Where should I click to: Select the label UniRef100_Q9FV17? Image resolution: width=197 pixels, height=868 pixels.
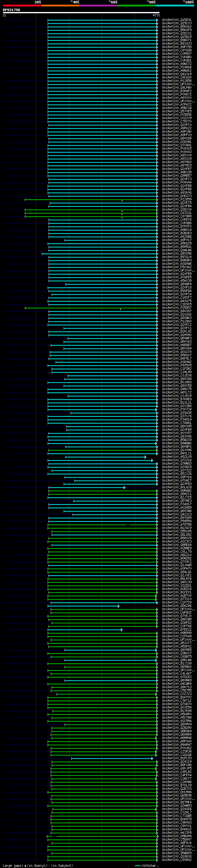[176, 240]
